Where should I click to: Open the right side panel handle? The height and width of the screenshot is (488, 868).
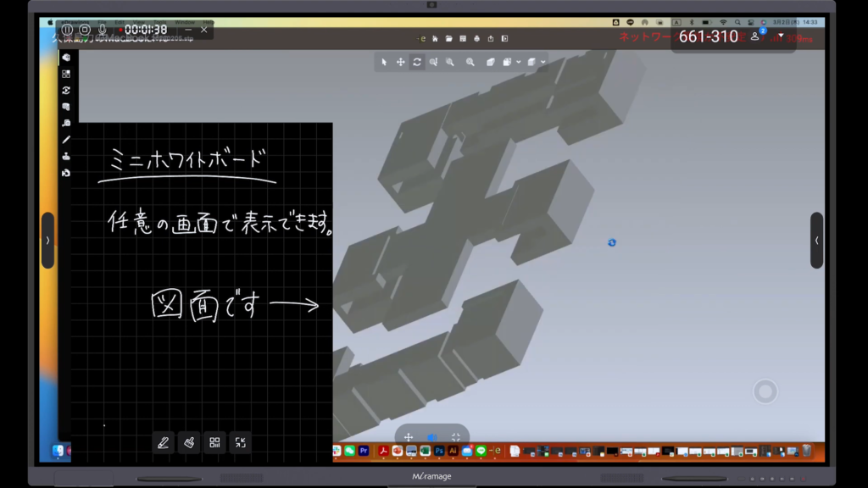[x=816, y=241]
